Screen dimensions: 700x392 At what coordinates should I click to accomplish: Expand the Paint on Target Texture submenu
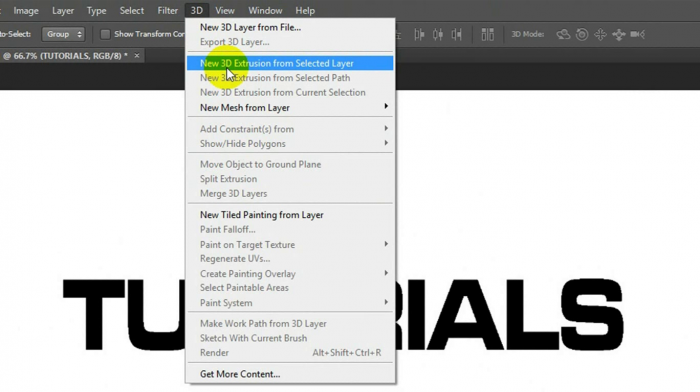pos(290,245)
